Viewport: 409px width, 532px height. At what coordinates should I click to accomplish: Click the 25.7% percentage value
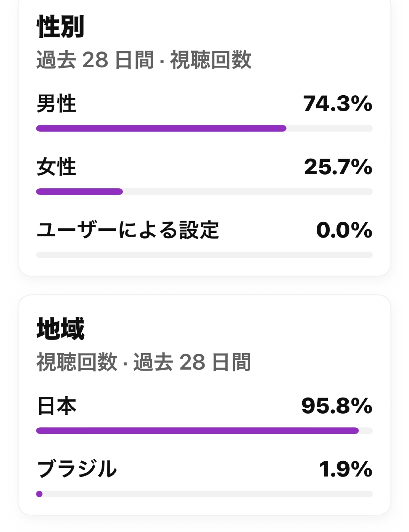[338, 167]
